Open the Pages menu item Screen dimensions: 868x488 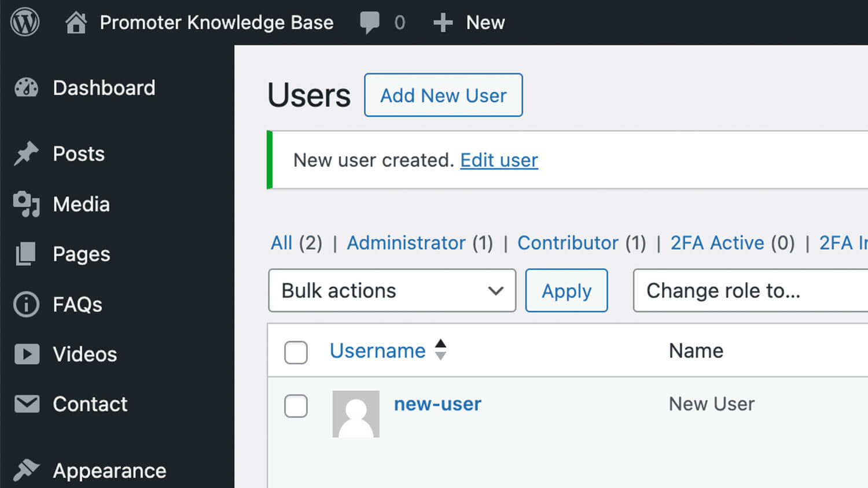81,254
